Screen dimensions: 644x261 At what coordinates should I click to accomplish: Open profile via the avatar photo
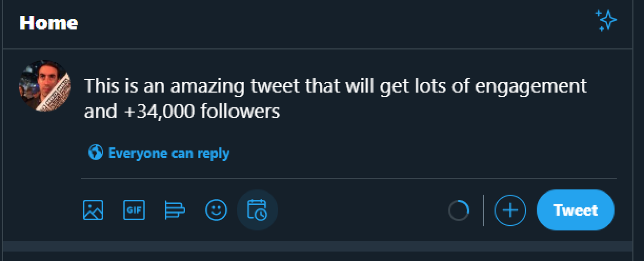coord(45,86)
